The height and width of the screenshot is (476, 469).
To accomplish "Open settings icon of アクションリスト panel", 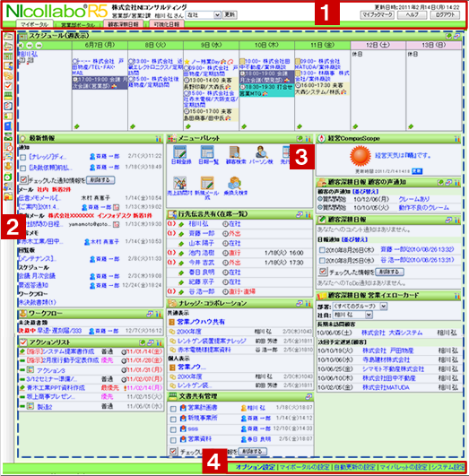I will tap(159, 342).
